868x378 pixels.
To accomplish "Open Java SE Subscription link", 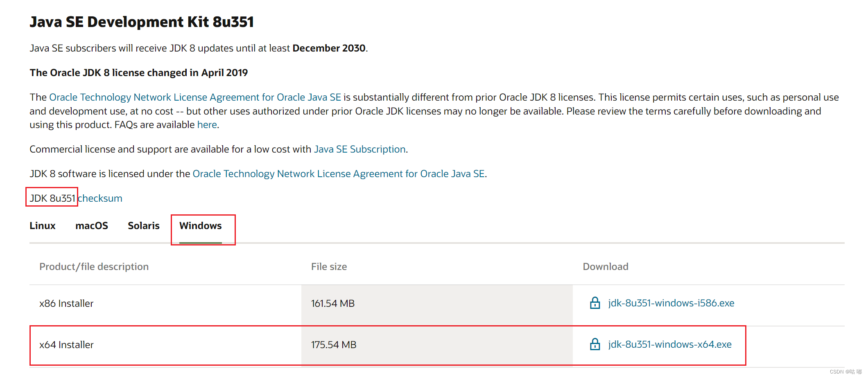I will coord(360,149).
